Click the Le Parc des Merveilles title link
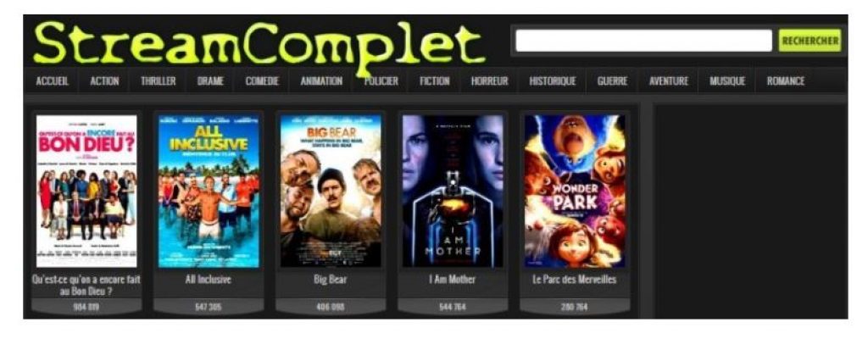868x350 pixels. 575,280
